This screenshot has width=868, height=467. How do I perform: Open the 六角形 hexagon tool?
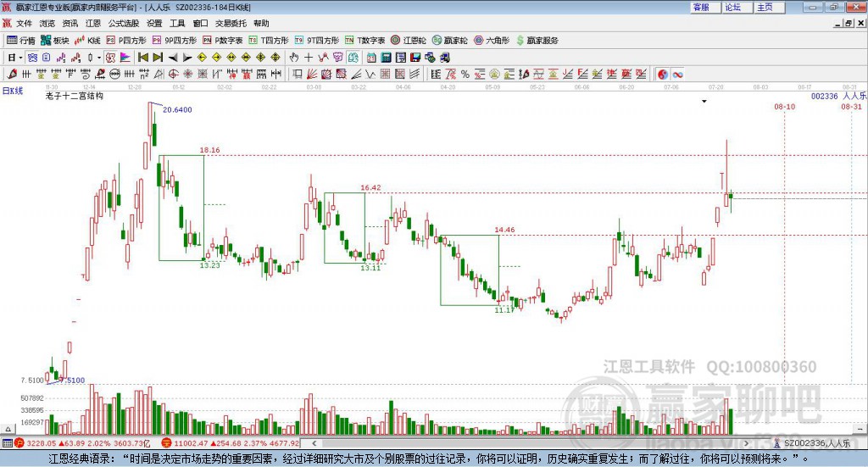click(x=492, y=41)
